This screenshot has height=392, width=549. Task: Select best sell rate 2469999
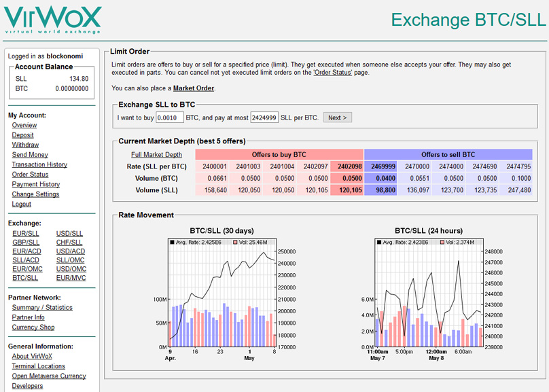[x=380, y=166]
